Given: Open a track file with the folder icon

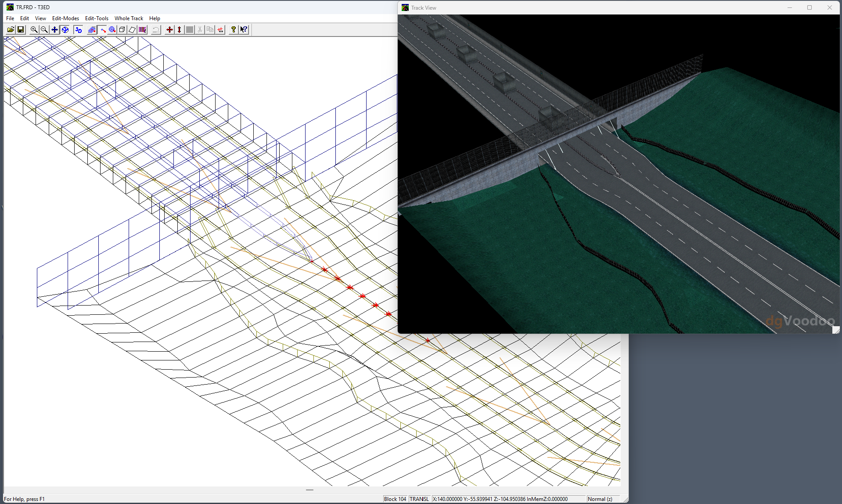Looking at the screenshot, I should tap(11, 29).
